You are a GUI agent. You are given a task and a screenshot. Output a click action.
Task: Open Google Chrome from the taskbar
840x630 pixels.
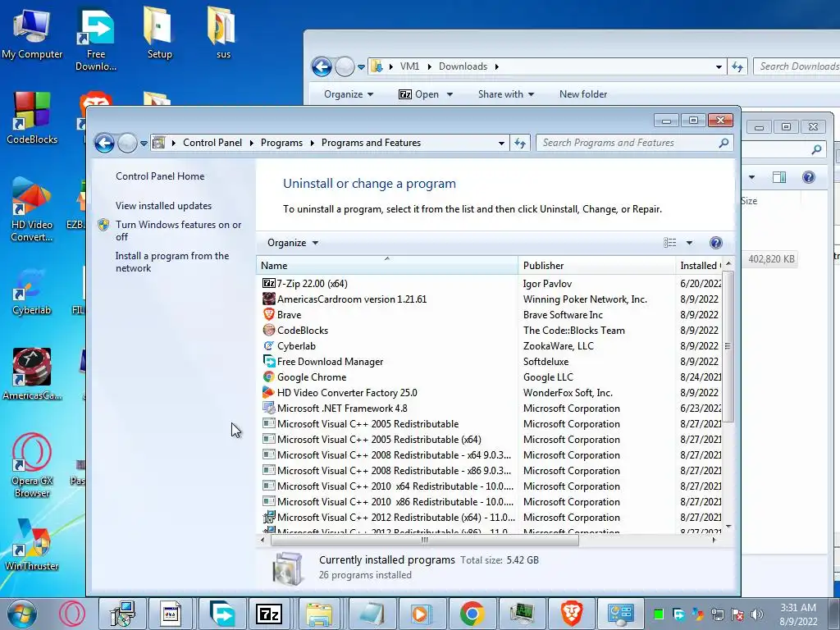click(472, 614)
